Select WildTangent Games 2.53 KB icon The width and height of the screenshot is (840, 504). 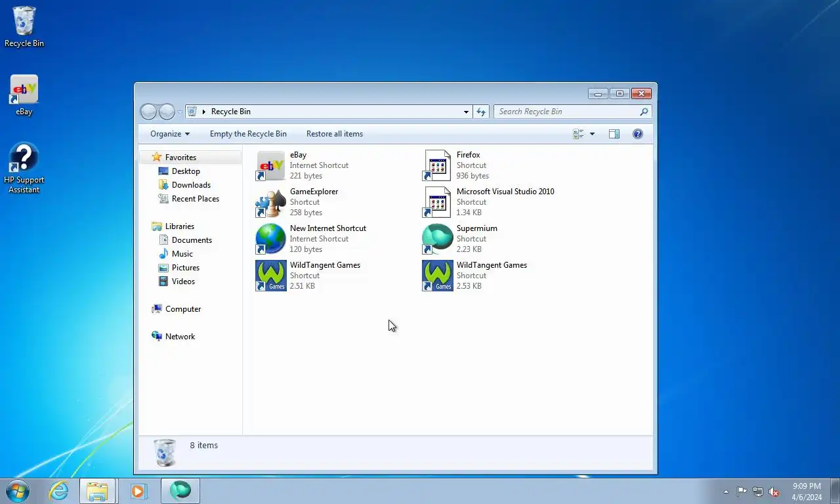point(437,276)
